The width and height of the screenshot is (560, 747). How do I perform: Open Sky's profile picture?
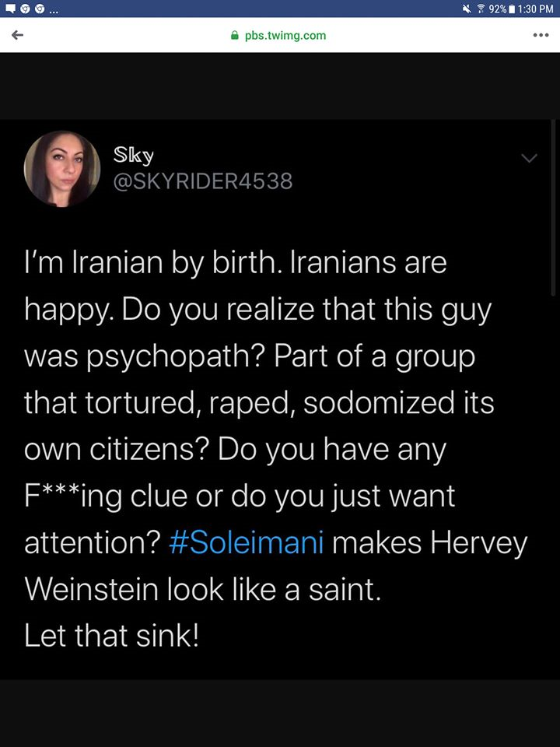click(62, 167)
